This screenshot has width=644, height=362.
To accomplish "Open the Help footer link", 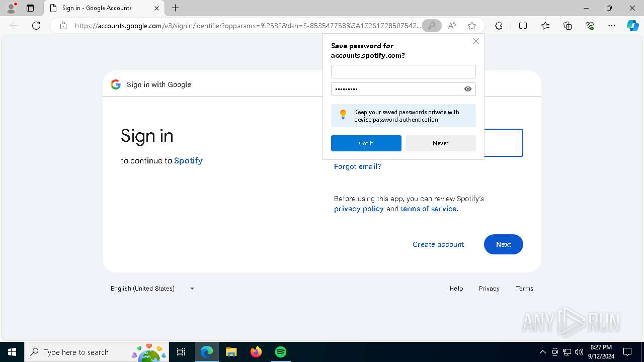I will tap(456, 289).
